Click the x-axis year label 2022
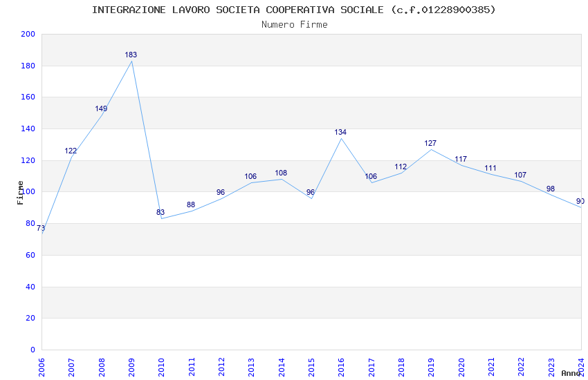Viewport: 588px width, 380px height. 522,368
